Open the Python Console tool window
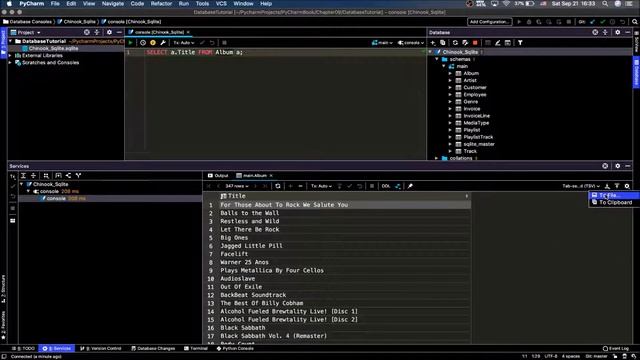This screenshot has height=360, width=640. click(235, 349)
